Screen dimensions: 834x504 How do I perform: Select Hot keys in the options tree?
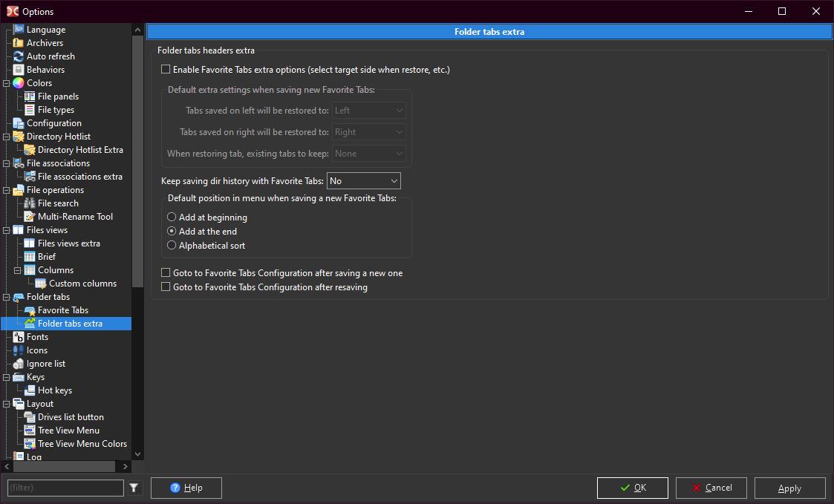pos(54,390)
